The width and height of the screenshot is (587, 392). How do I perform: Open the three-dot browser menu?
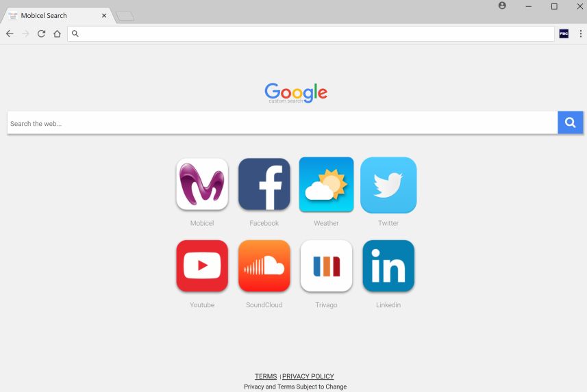(581, 34)
